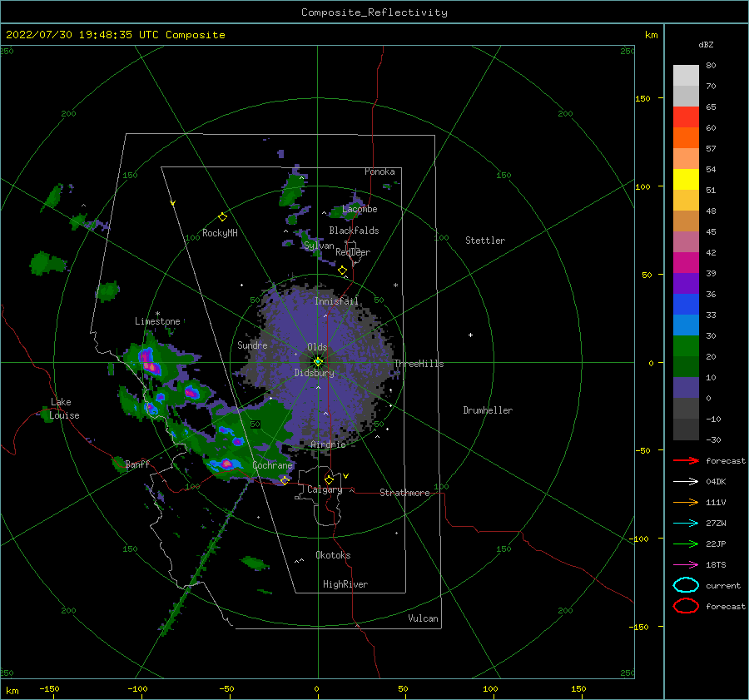Click the green 22JP arrow icon
Screen dimensions: 749x700
click(x=686, y=544)
